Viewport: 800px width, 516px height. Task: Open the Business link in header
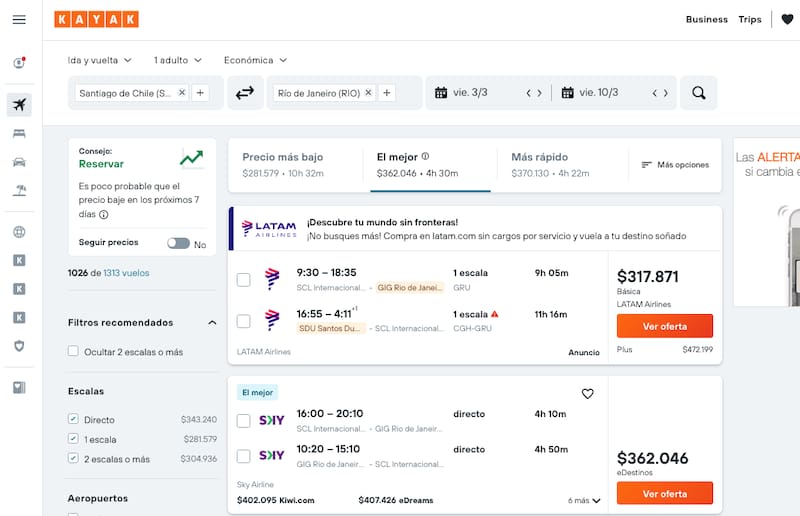(706, 19)
